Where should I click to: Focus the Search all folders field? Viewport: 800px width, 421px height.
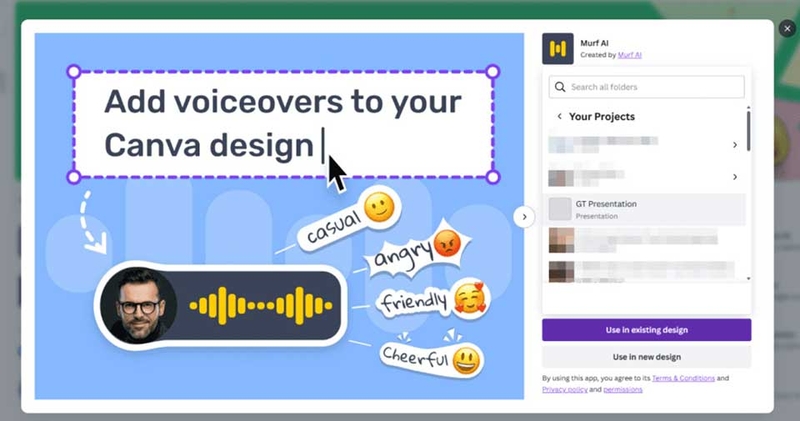tap(646, 87)
